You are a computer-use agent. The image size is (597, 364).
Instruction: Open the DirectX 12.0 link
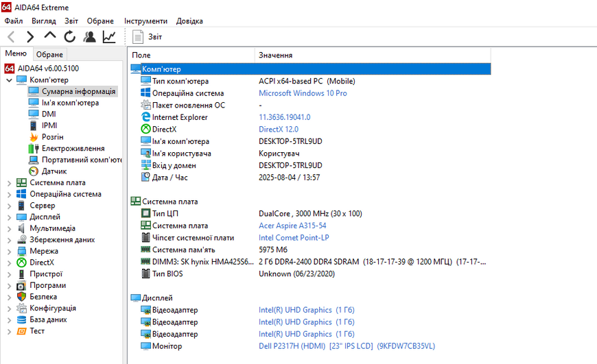click(x=279, y=130)
